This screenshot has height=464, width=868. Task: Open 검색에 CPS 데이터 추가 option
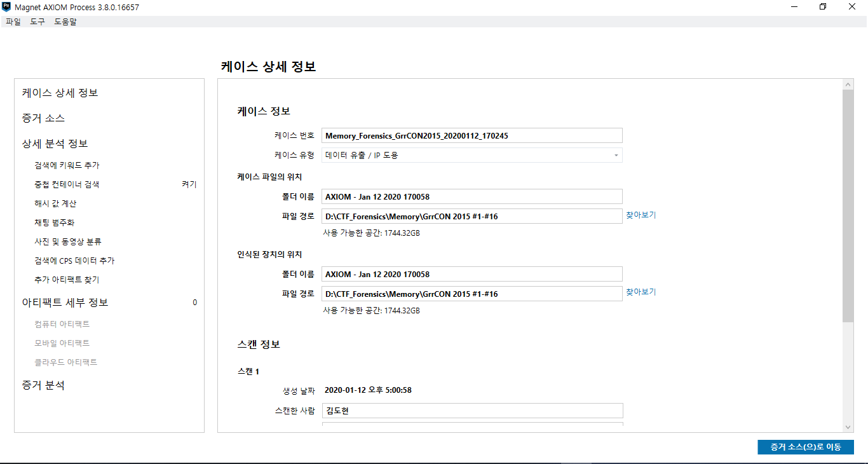pos(74,261)
